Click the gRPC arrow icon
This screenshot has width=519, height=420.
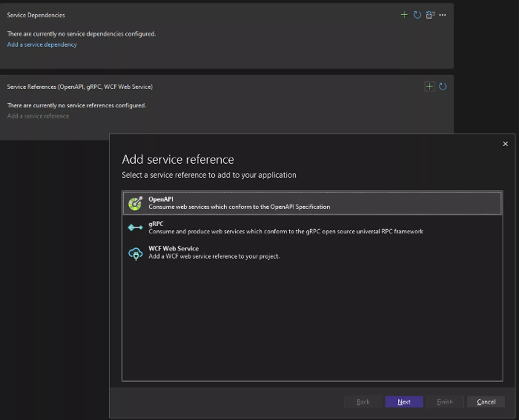coord(135,228)
